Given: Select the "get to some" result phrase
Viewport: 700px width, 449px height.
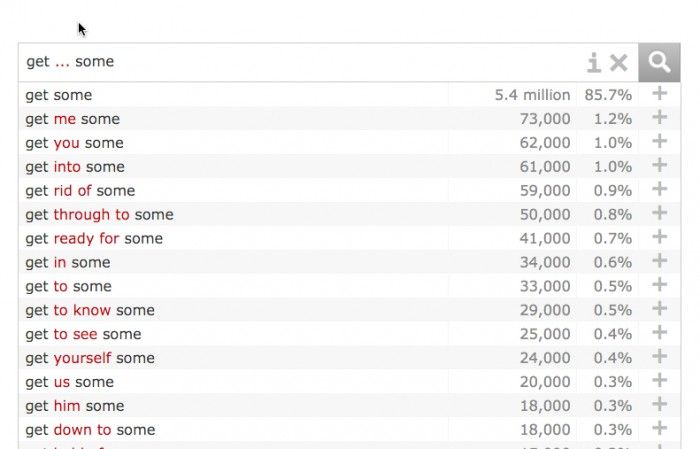Looking at the screenshot, I should (x=68, y=286).
